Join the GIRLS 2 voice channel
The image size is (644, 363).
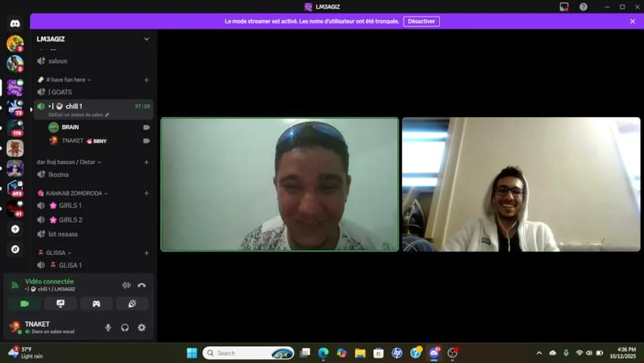click(x=93, y=220)
